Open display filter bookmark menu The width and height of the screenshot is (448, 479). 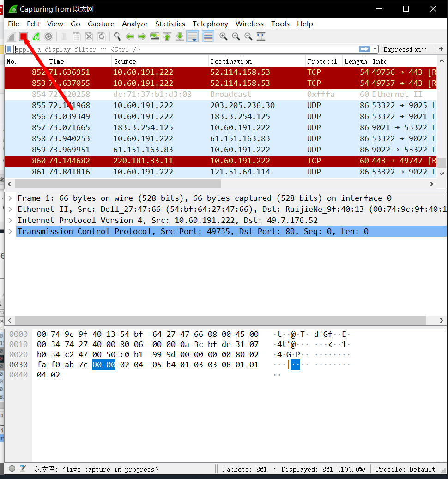point(10,49)
